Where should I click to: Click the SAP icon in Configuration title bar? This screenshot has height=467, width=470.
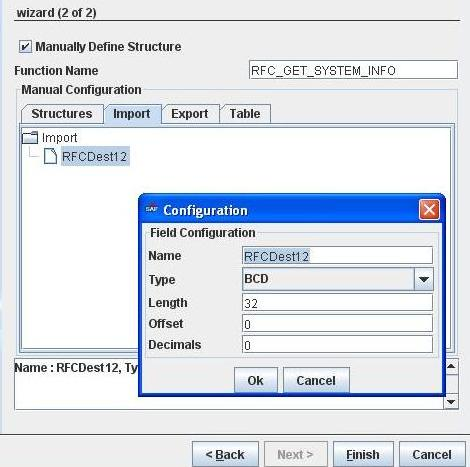pos(151,209)
